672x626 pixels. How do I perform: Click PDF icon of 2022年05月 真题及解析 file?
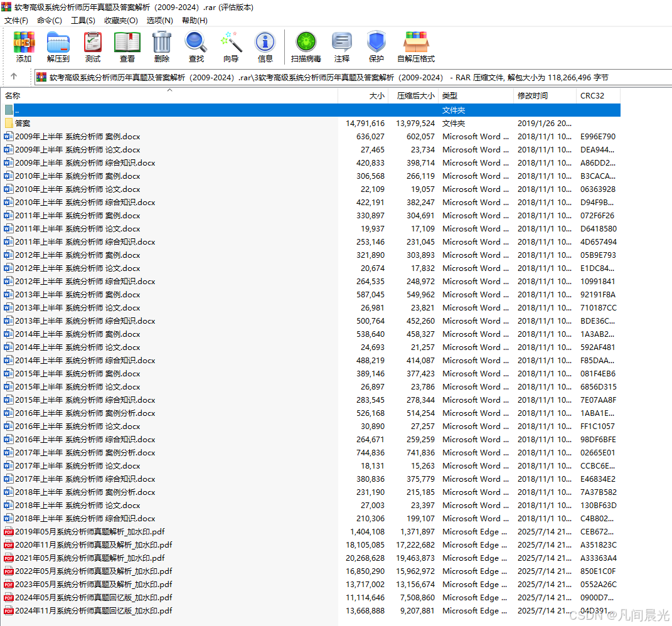(9, 571)
